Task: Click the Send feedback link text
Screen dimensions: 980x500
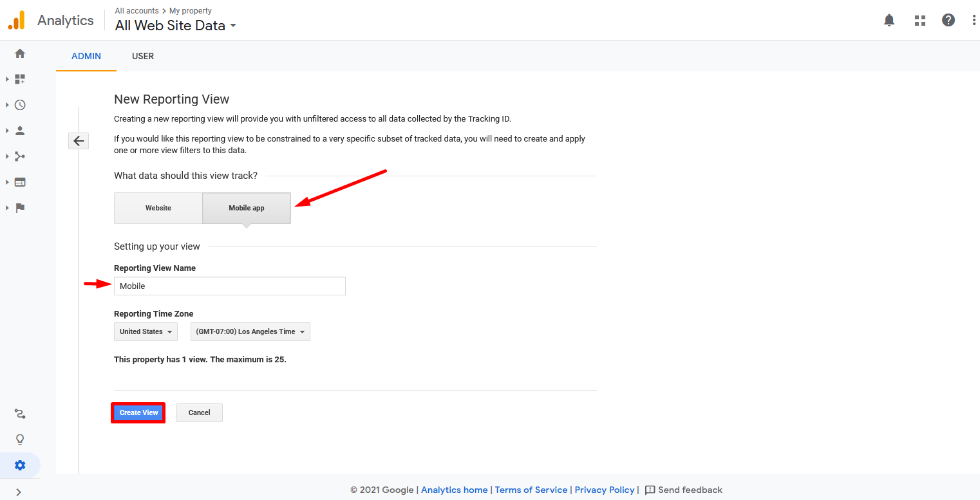Action: pyautogui.click(x=690, y=490)
